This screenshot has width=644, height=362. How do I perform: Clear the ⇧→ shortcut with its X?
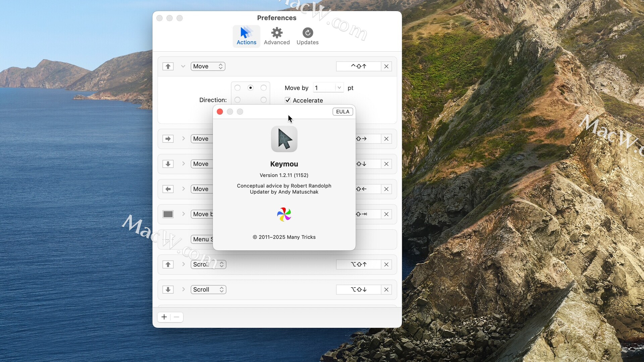coord(386,139)
